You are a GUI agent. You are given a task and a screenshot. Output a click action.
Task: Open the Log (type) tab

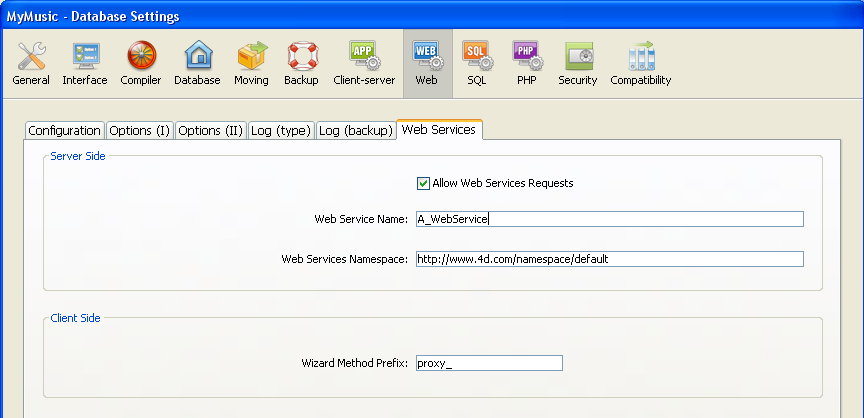[280, 131]
